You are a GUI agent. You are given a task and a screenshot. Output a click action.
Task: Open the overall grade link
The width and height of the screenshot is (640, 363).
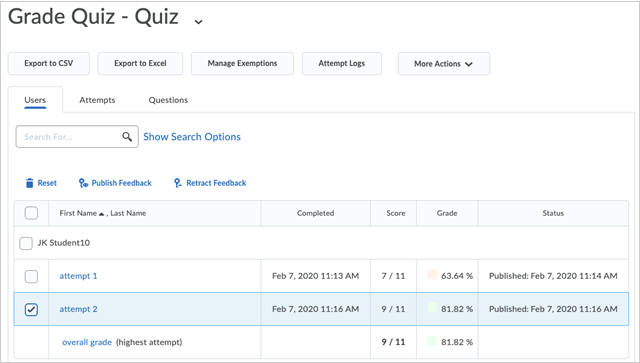click(x=87, y=342)
